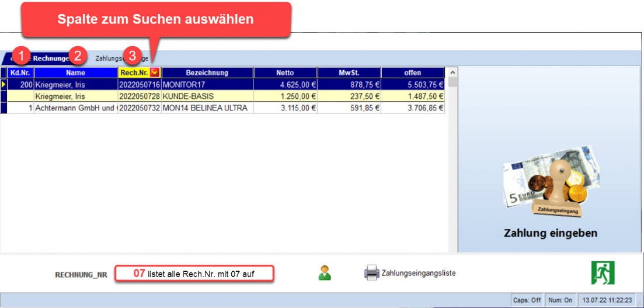Click the green customer person icon
Screen dimensions: 644x308
(x=325, y=272)
